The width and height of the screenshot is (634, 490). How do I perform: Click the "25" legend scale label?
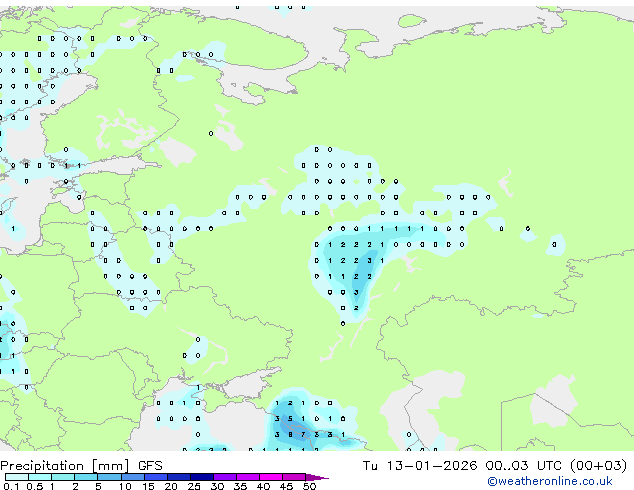point(194,486)
